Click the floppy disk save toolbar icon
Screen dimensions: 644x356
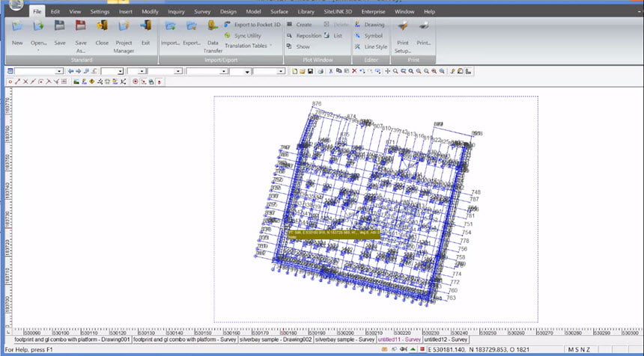311,71
